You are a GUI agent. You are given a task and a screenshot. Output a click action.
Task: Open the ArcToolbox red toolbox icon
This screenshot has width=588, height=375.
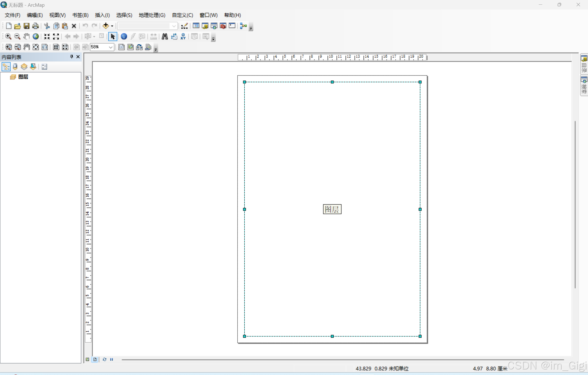(x=223, y=26)
